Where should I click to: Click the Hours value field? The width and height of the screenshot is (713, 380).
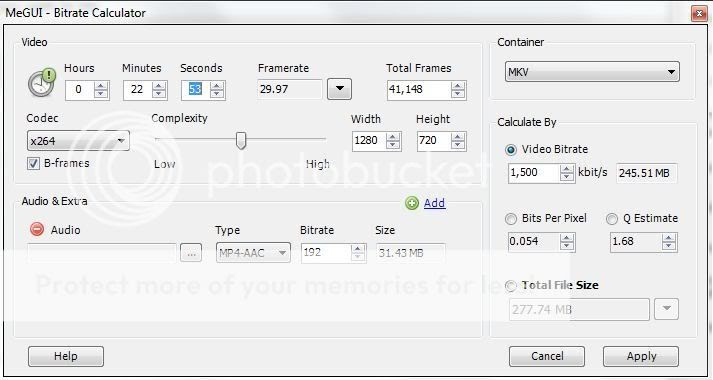(x=79, y=90)
